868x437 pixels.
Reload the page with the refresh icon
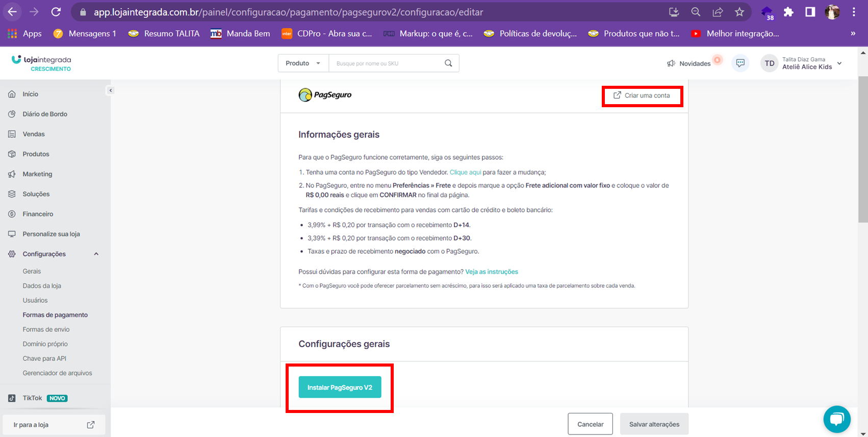pyautogui.click(x=56, y=12)
